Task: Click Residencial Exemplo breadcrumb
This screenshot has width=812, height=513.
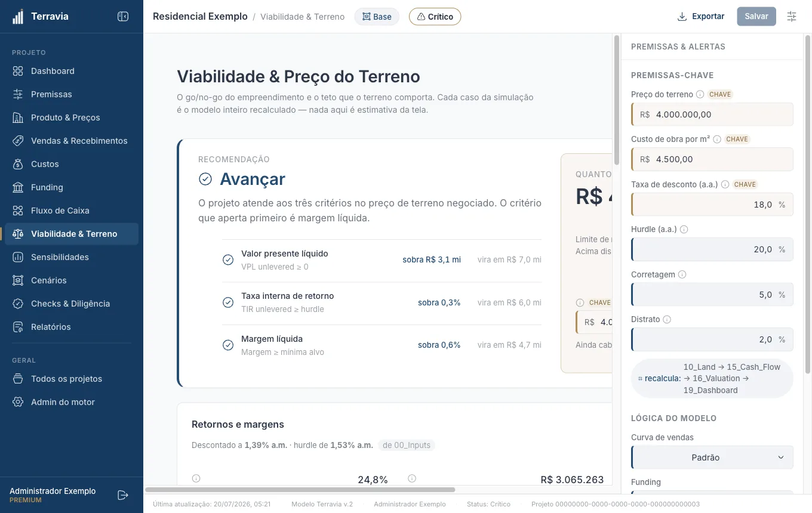Action: (x=200, y=17)
